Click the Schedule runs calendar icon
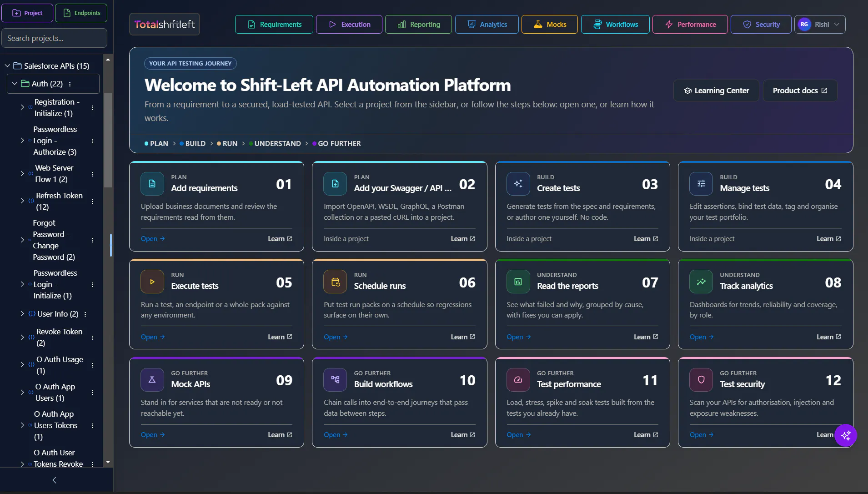The image size is (868, 494). click(335, 282)
